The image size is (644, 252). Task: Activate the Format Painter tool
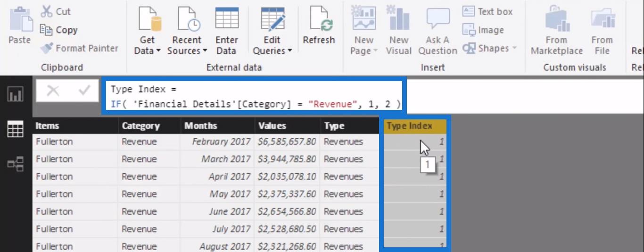pyautogui.click(x=79, y=48)
